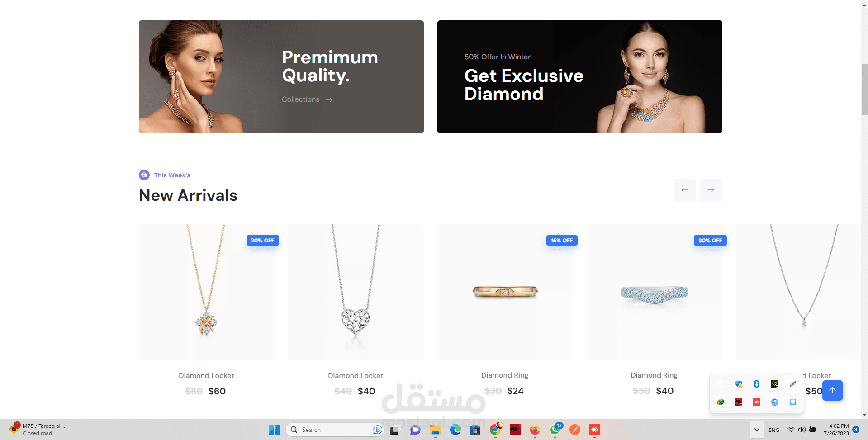Screen dimensions: 868x440
Task: Open the gold Diamond Ring thumbnail
Action: (x=505, y=292)
